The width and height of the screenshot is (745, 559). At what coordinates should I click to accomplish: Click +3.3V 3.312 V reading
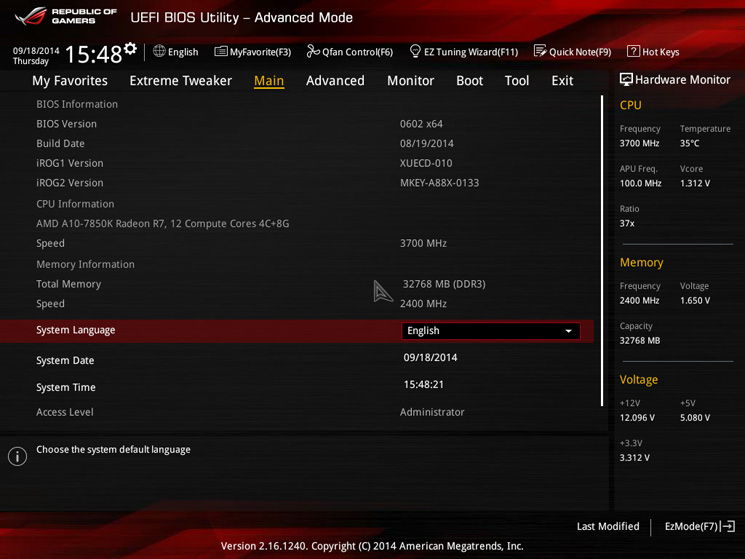click(x=635, y=458)
